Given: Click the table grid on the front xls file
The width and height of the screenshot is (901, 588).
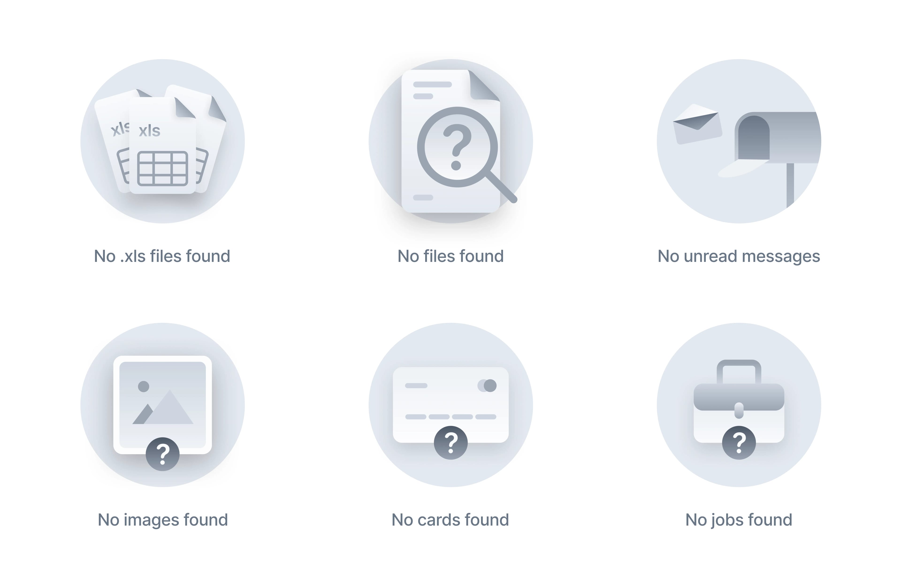Looking at the screenshot, I should [162, 168].
